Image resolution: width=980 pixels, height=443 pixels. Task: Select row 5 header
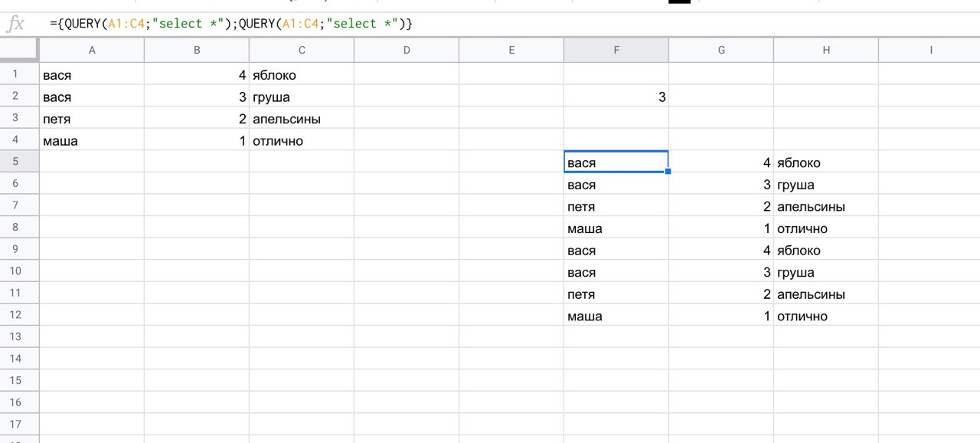point(19,162)
